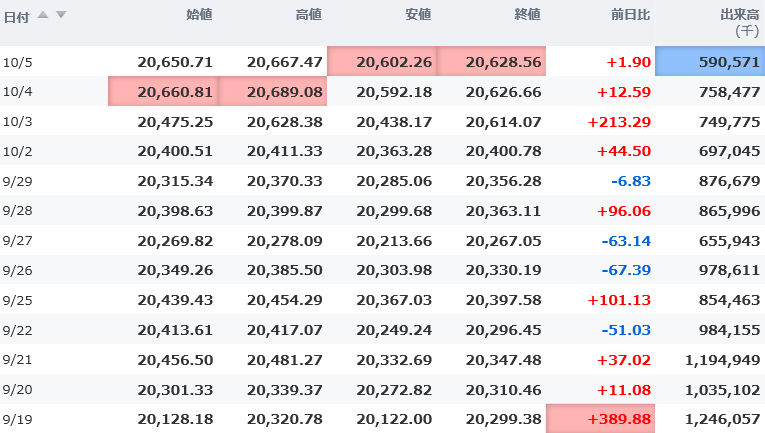The image size is (765, 433).
Task: Click the 出来高 column header
Action: (740, 15)
